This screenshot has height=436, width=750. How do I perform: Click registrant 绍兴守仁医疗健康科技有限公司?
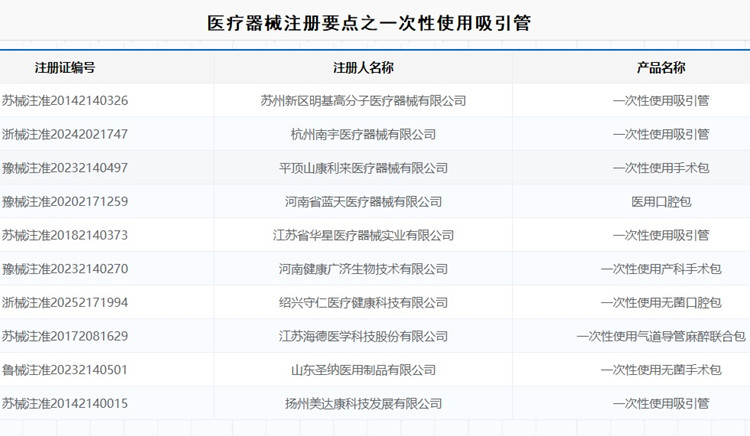(x=363, y=303)
